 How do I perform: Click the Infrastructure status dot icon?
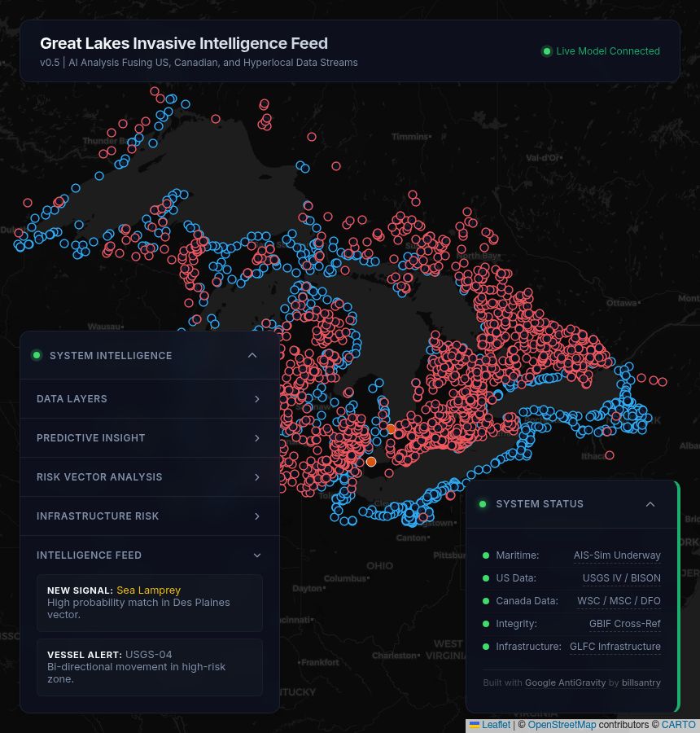click(x=486, y=647)
